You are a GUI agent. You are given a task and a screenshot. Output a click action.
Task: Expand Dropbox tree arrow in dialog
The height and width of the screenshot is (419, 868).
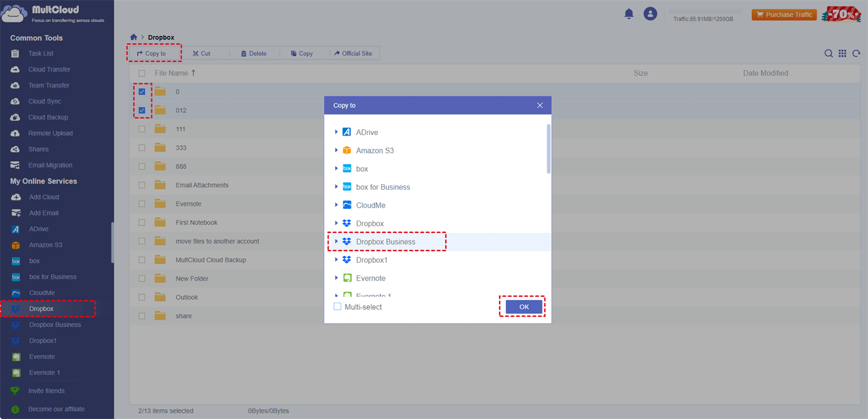click(x=337, y=224)
